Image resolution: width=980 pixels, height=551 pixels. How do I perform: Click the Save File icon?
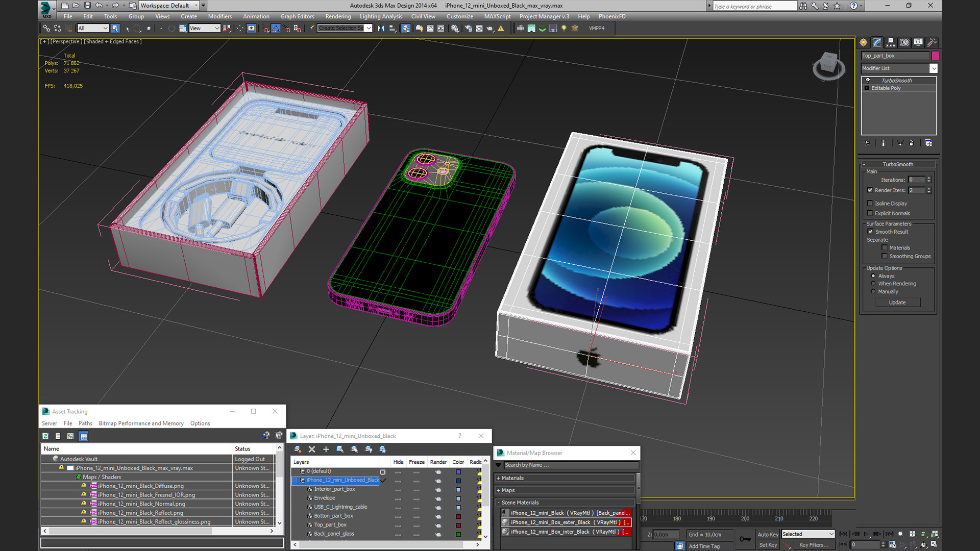(x=87, y=6)
